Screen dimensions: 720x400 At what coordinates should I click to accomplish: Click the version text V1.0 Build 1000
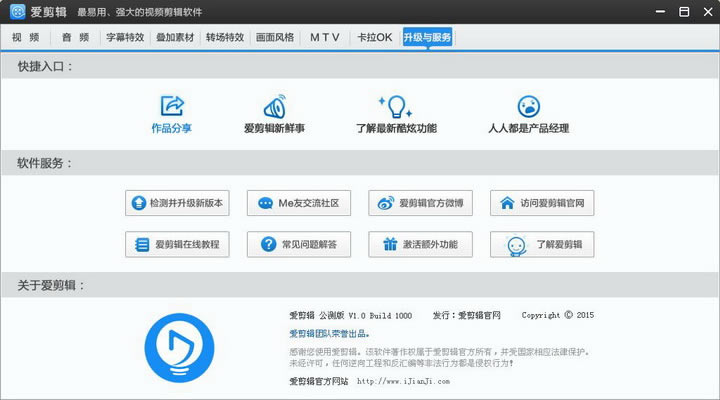[380, 315]
